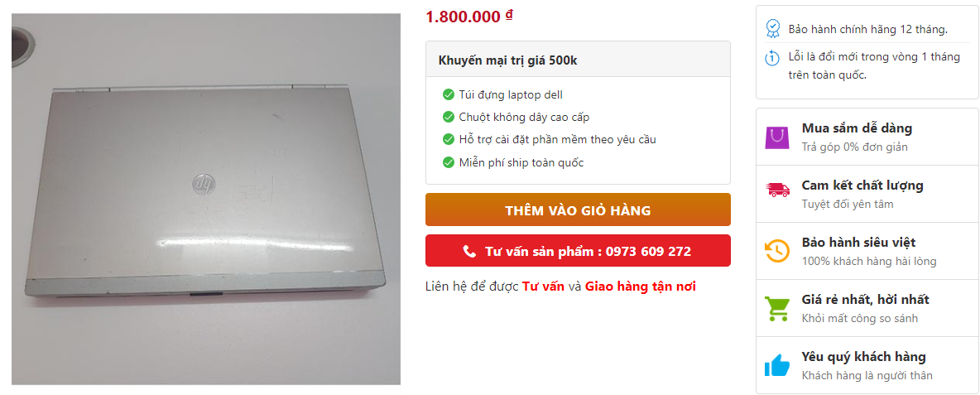The height and width of the screenshot is (395, 980).
Task: Click the blue thumbs-up icon
Action: (777, 366)
